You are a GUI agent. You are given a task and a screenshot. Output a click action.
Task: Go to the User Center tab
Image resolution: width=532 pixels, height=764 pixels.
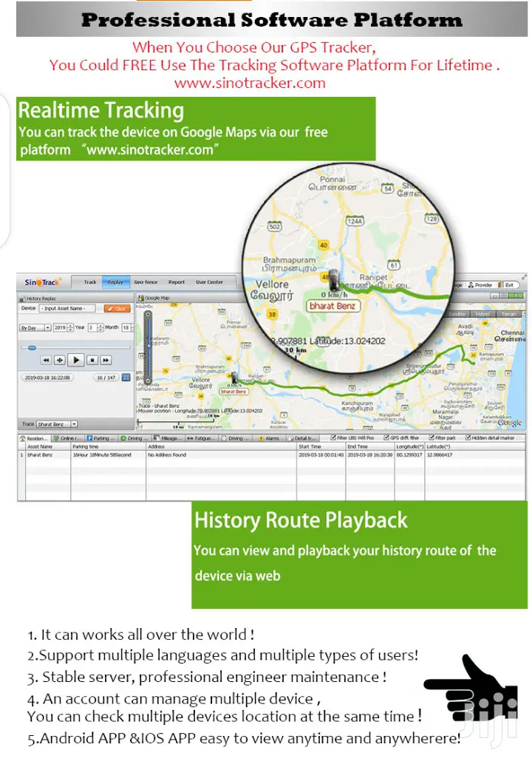[210, 282]
